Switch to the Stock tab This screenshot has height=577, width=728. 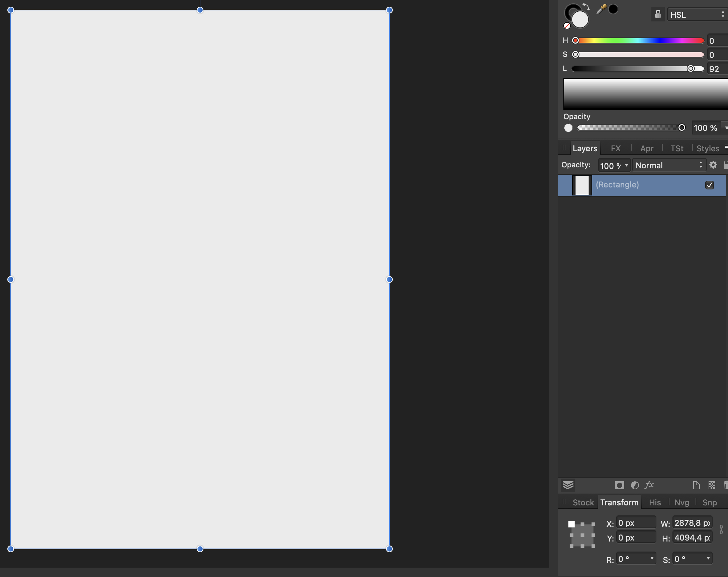pos(583,503)
